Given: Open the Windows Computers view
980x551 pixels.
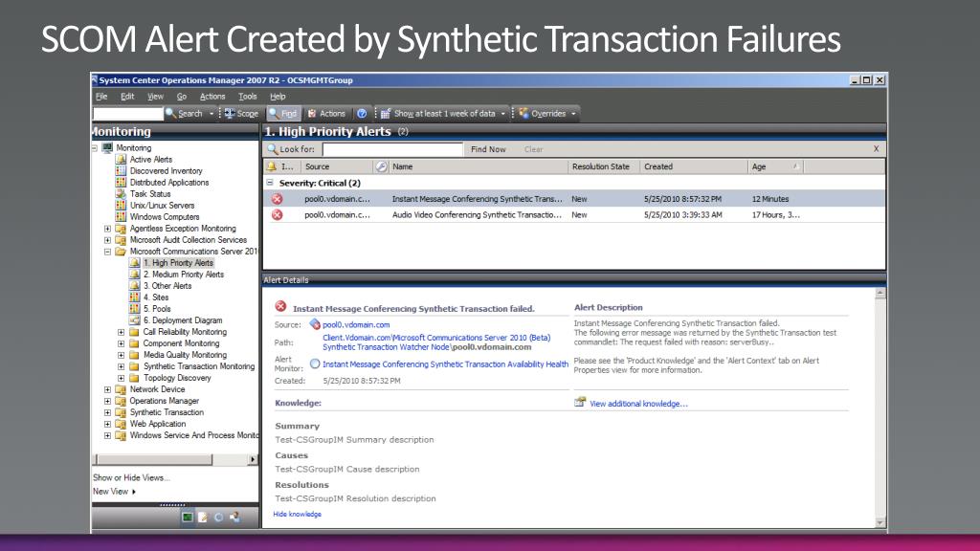Looking at the screenshot, I should click(x=165, y=217).
